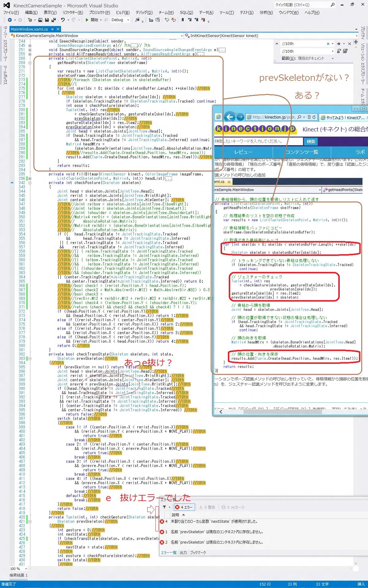Toggle the 0 警告 warnings filter
This screenshot has width=368, height=588.
tap(207, 507)
